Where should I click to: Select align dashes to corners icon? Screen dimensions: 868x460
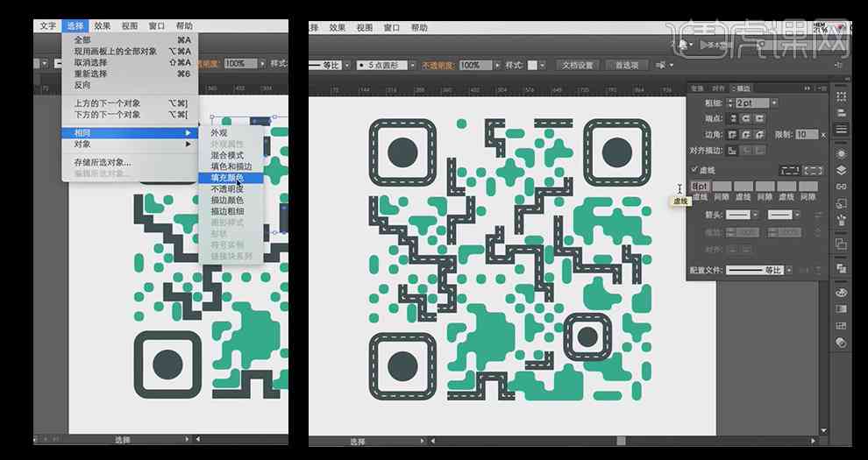(x=813, y=171)
